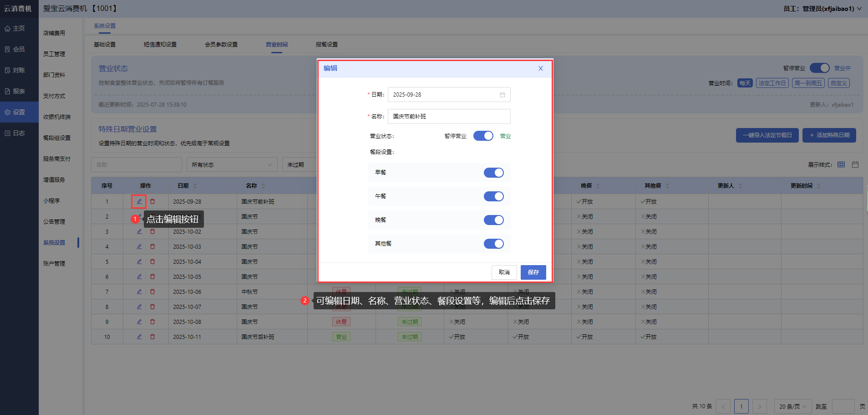
Task: Click the 保存 save button
Action: (533, 272)
